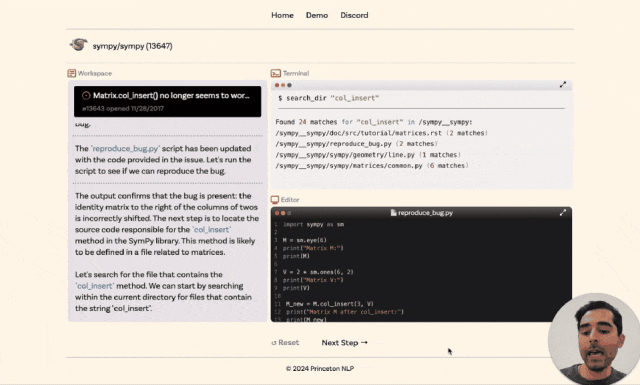Open the Home navigation item
Screen dimensions: 640x385
click(282, 15)
